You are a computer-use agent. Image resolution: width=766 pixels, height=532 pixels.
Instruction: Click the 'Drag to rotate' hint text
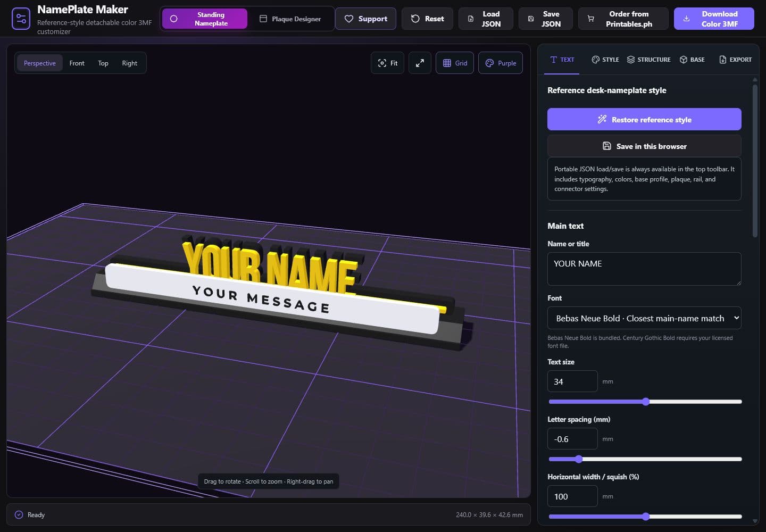point(269,481)
